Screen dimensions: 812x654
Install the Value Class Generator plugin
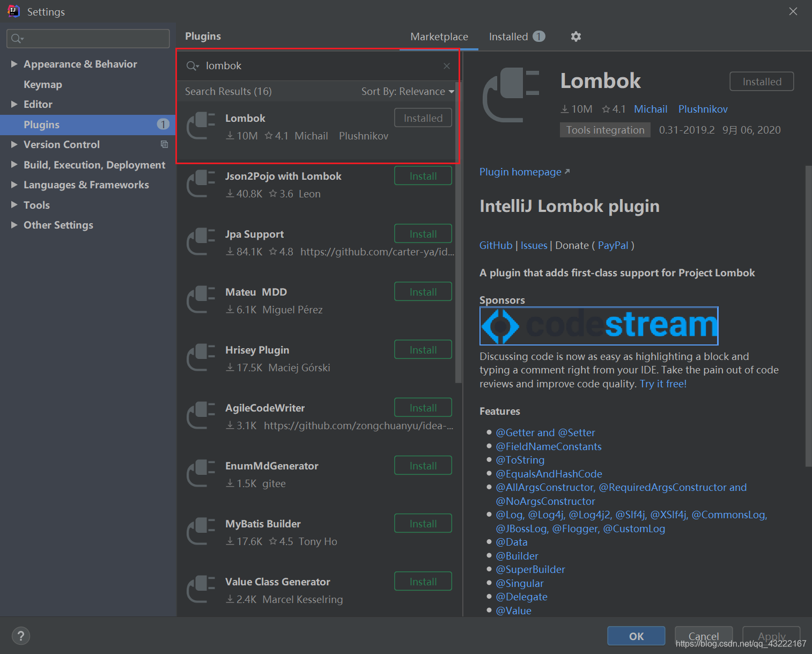(x=423, y=582)
